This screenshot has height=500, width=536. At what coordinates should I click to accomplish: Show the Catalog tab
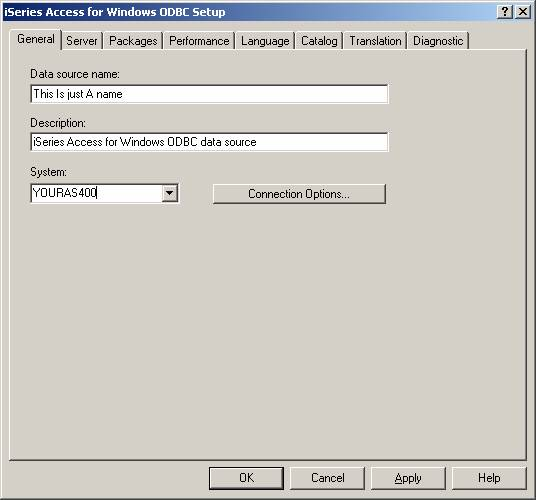(319, 41)
